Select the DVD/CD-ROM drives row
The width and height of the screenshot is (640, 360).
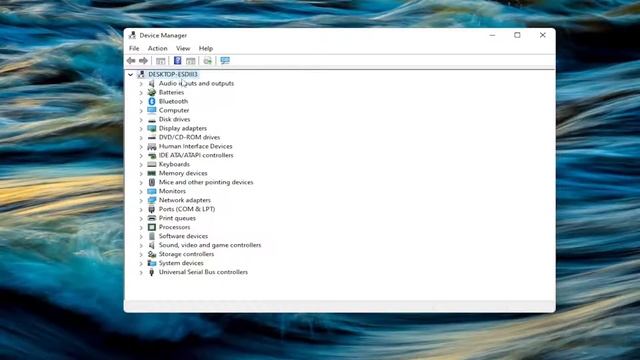189,137
